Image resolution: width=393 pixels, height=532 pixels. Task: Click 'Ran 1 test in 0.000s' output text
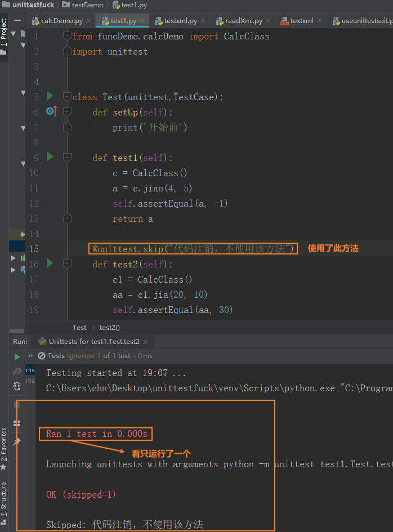click(97, 434)
